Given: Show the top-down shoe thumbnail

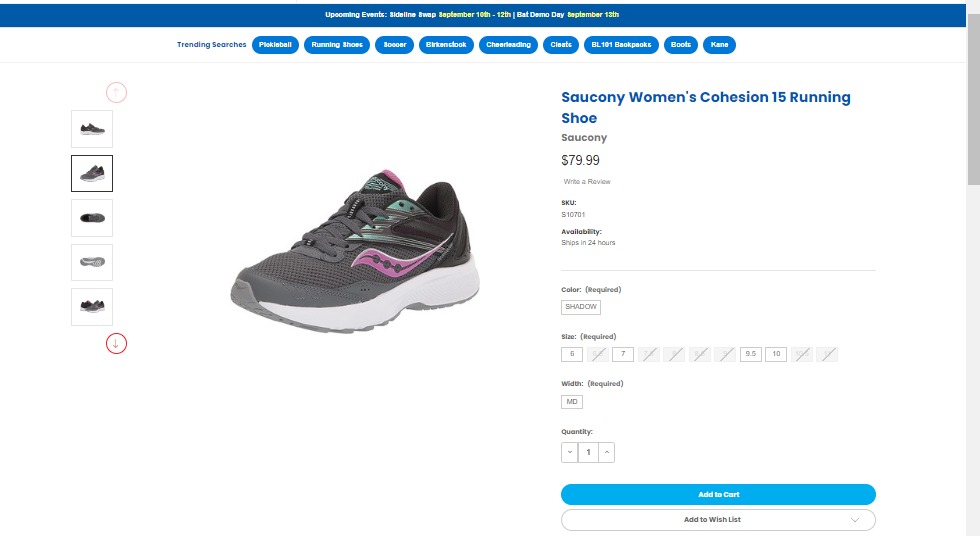Looking at the screenshot, I should point(92,218).
